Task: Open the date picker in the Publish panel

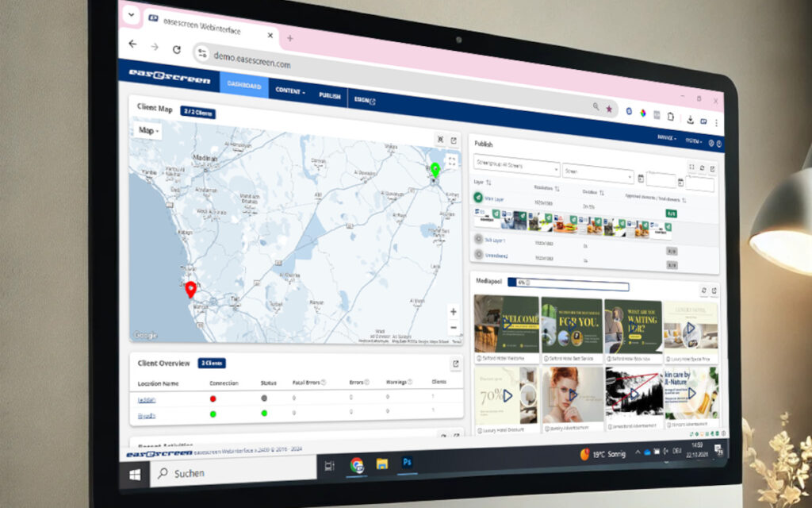Action: point(641,179)
